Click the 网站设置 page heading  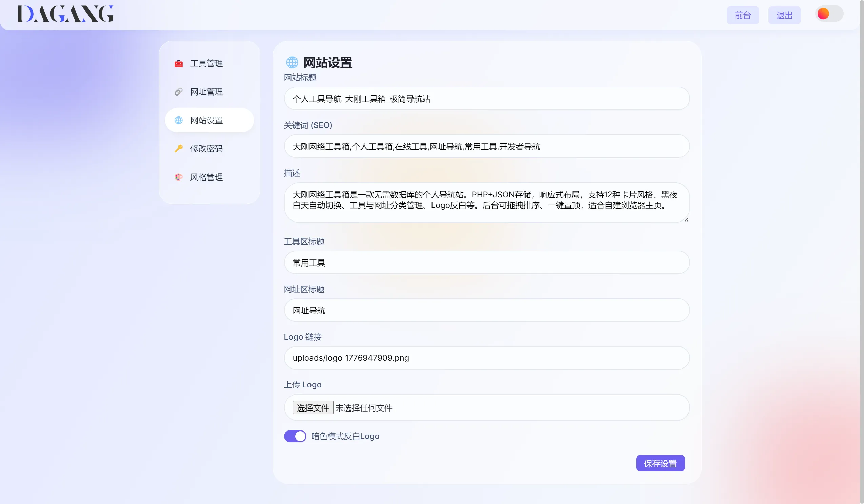pos(328,63)
